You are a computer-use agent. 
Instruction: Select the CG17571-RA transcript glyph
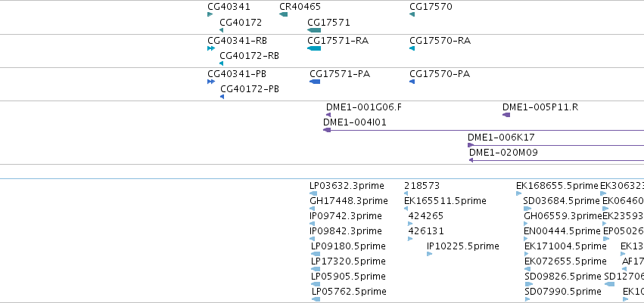click(x=314, y=48)
